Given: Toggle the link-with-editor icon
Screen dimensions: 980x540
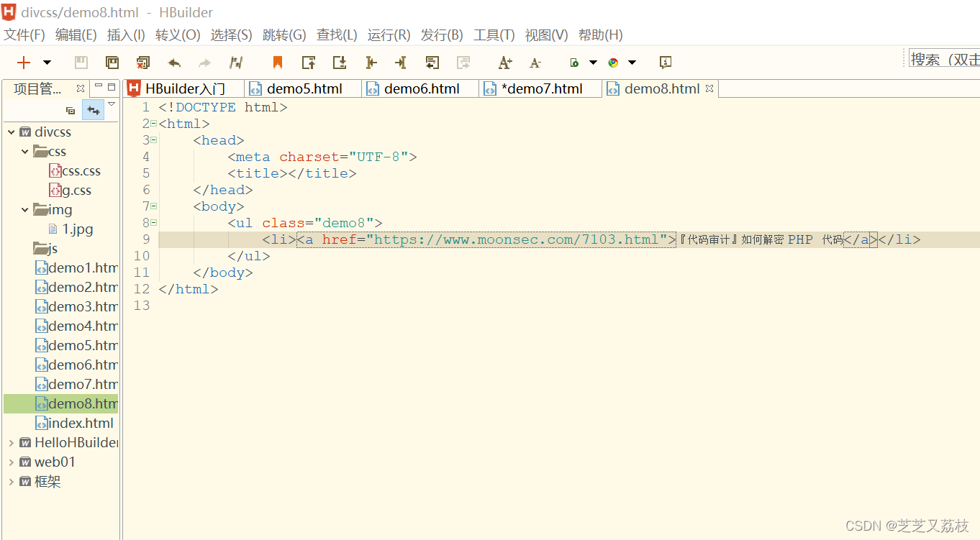Looking at the screenshot, I should 94,110.
